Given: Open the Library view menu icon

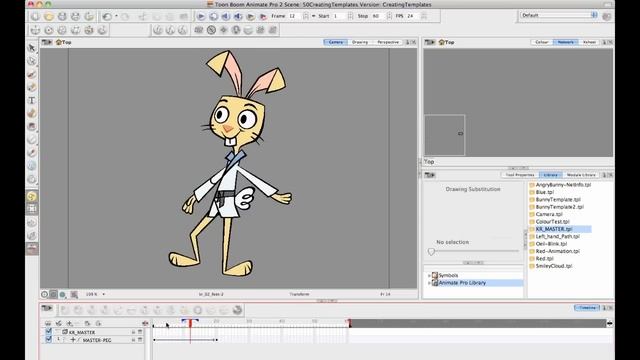Looking at the screenshot, I should (x=429, y=175).
